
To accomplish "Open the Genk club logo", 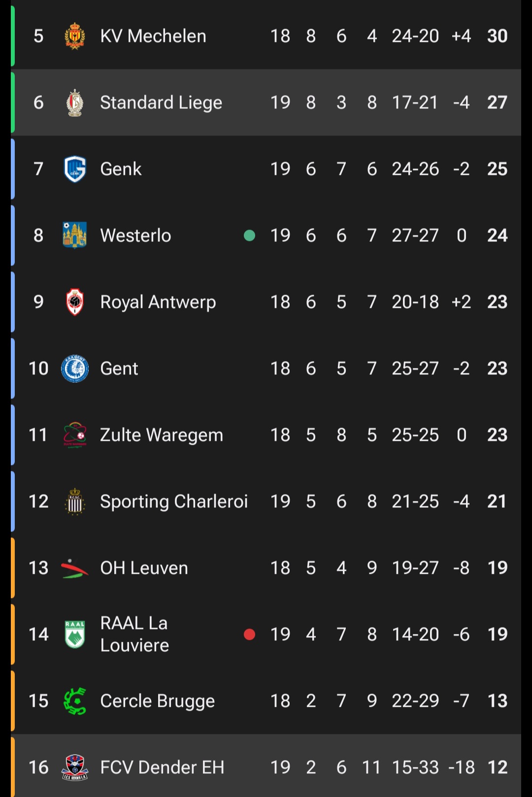I will pyautogui.click(x=75, y=169).
